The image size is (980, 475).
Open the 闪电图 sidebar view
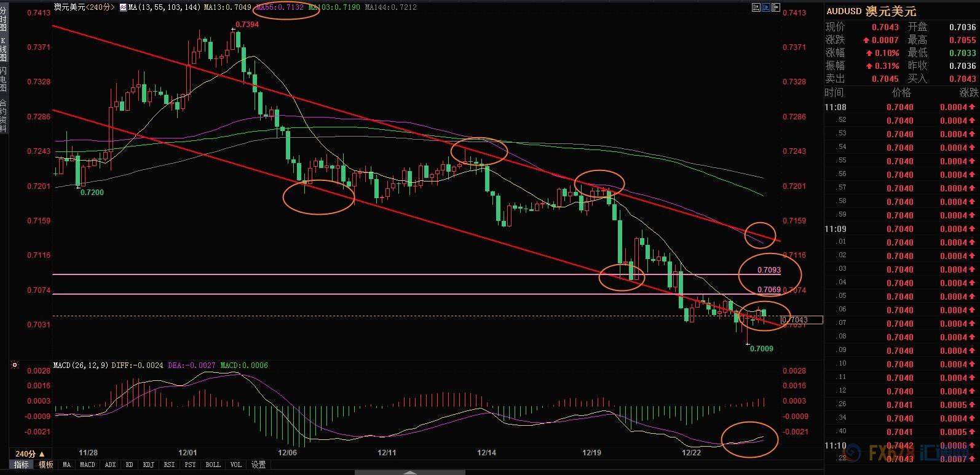tap(4, 80)
